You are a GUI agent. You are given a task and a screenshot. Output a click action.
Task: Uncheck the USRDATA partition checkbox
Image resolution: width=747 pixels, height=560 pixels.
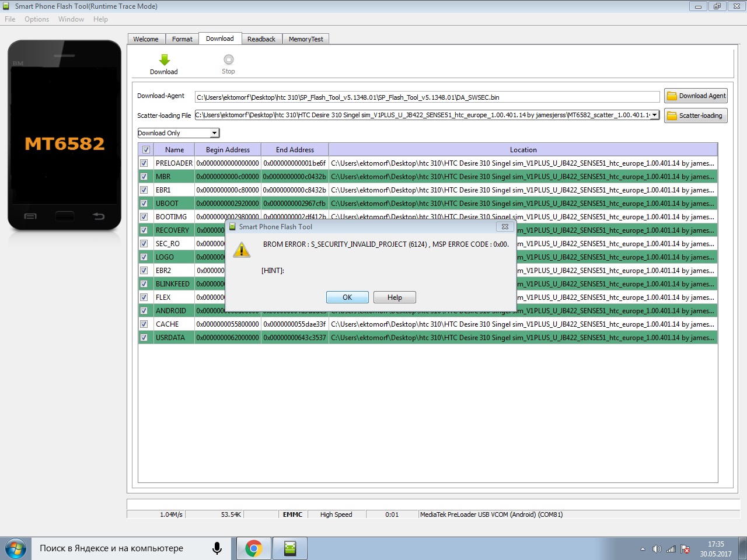coord(144,338)
